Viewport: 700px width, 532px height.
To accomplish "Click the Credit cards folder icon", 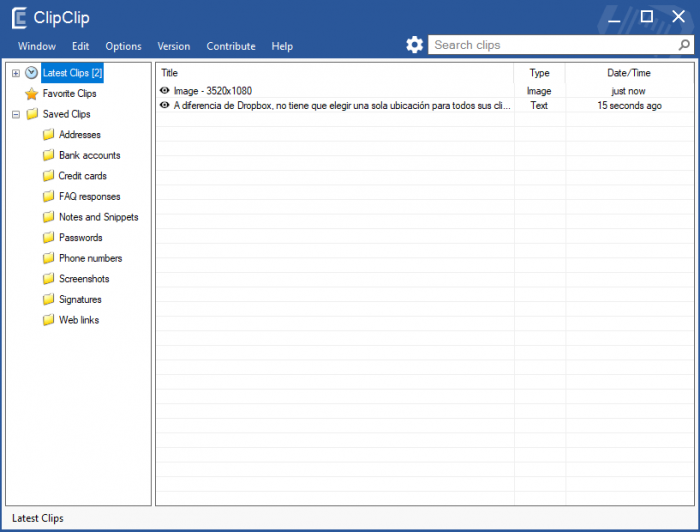I will click(x=48, y=175).
